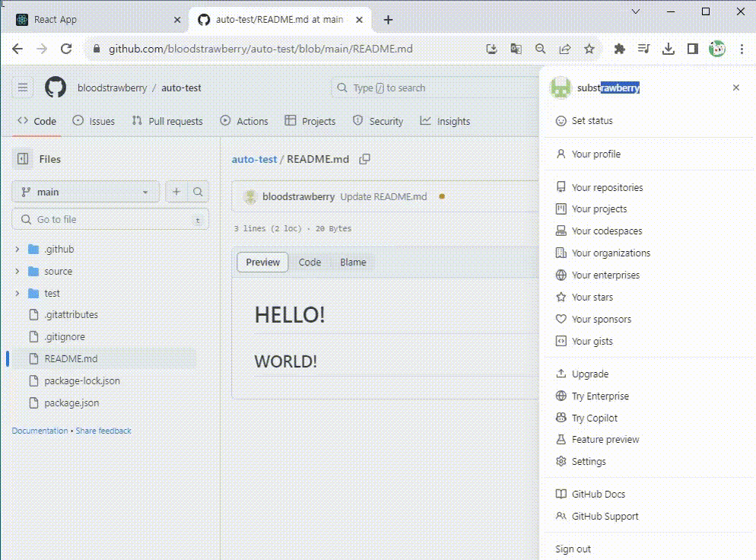The height and width of the screenshot is (560, 756).
Task: Translate this page icon
Action: pyautogui.click(x=516, y=49)
